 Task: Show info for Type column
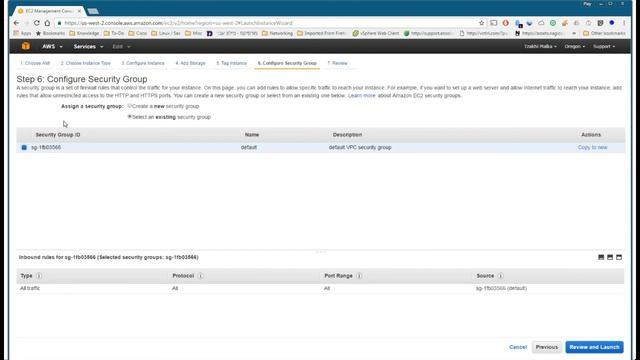coord(39,276)
